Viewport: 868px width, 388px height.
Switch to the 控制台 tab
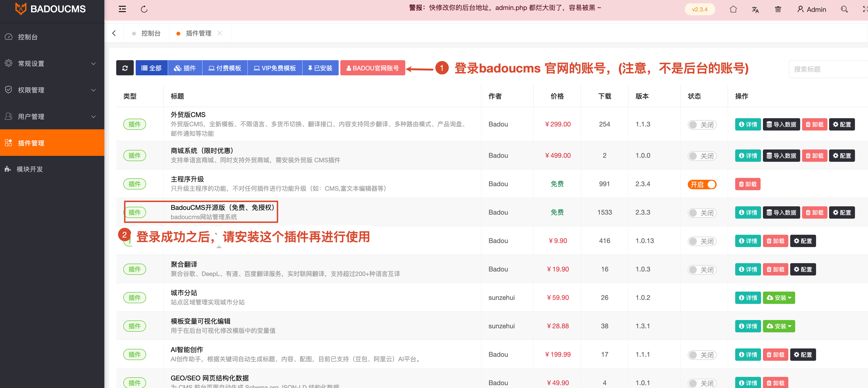[147, 33]
